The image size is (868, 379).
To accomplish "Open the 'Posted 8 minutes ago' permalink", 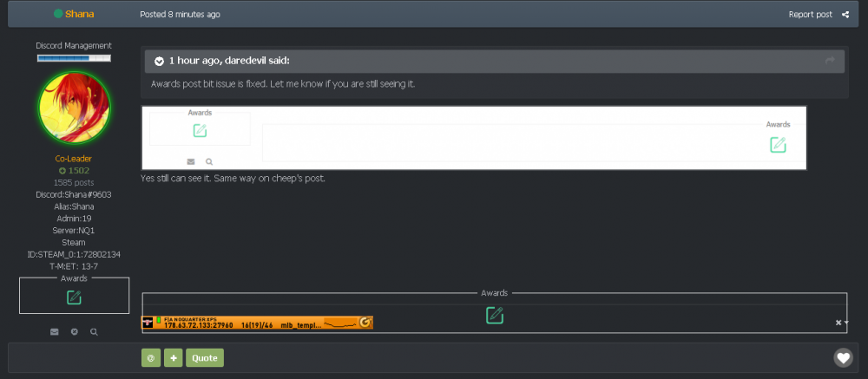I will pos(180,15).
